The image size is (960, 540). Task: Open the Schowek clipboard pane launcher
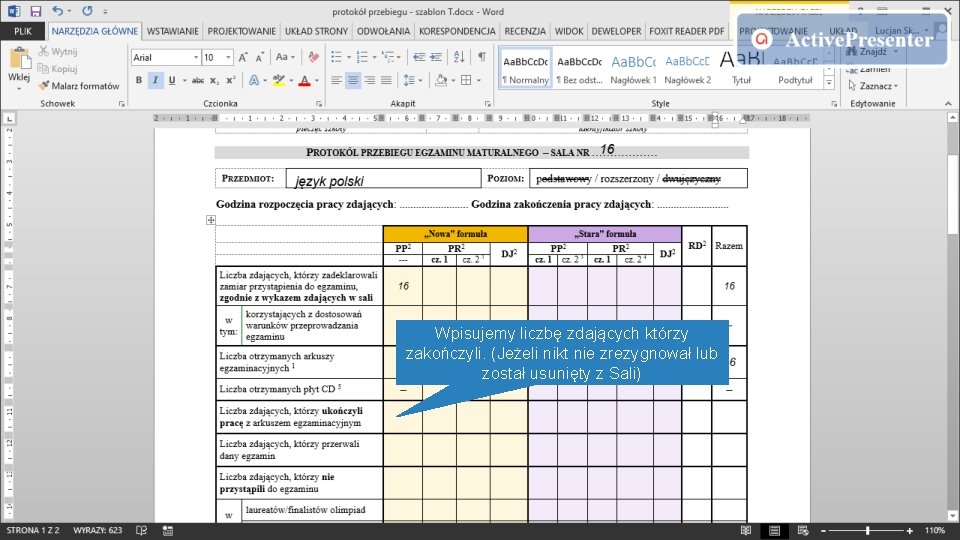point(122,104)
